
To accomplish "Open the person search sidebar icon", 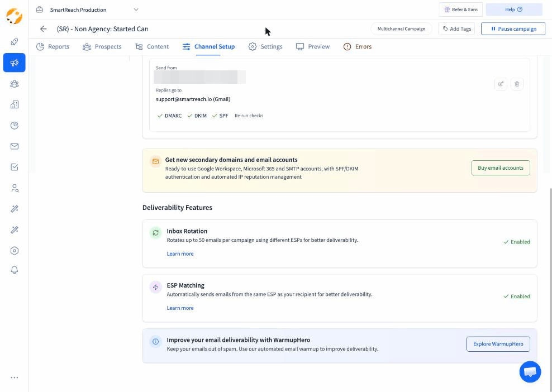I will click(15, 188).
